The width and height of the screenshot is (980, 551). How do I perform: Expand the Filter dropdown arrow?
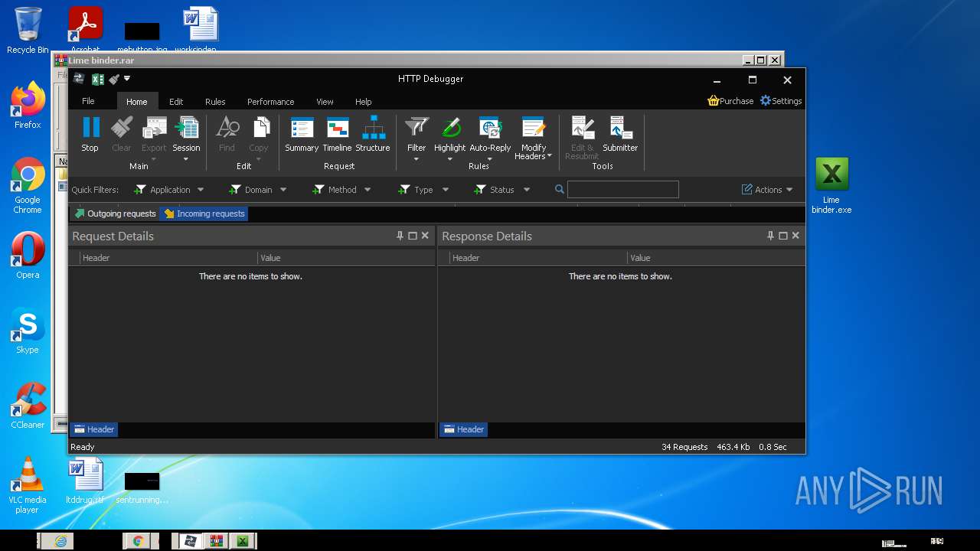point(416,159)
